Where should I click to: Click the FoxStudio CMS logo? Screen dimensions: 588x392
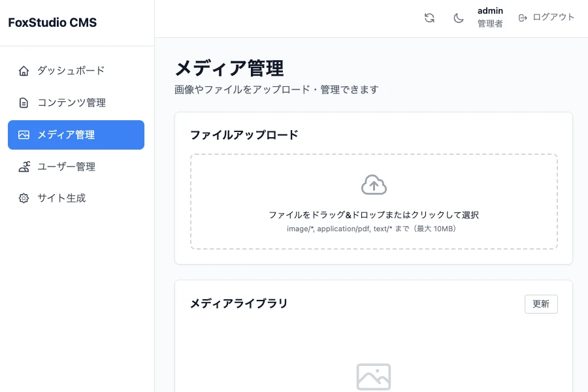52,22
